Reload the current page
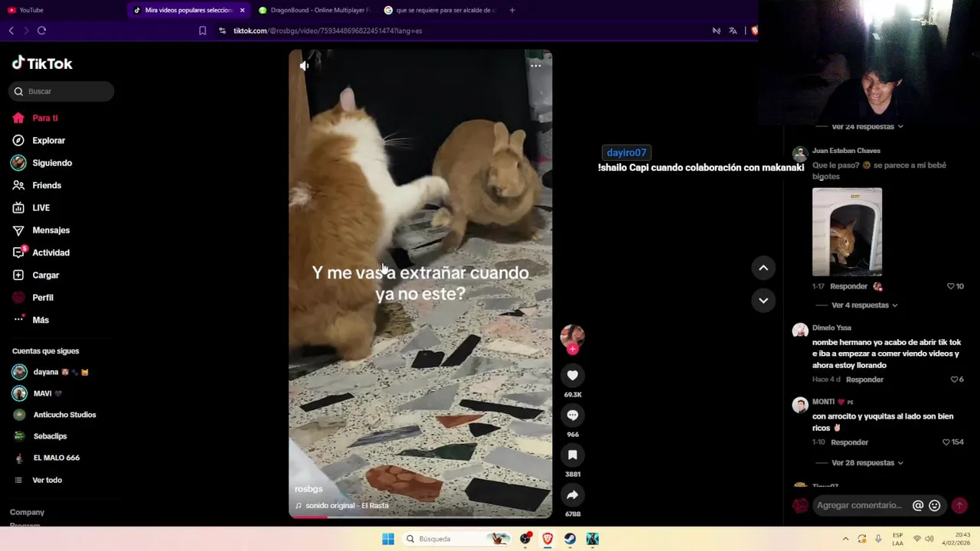 [41, 31]
